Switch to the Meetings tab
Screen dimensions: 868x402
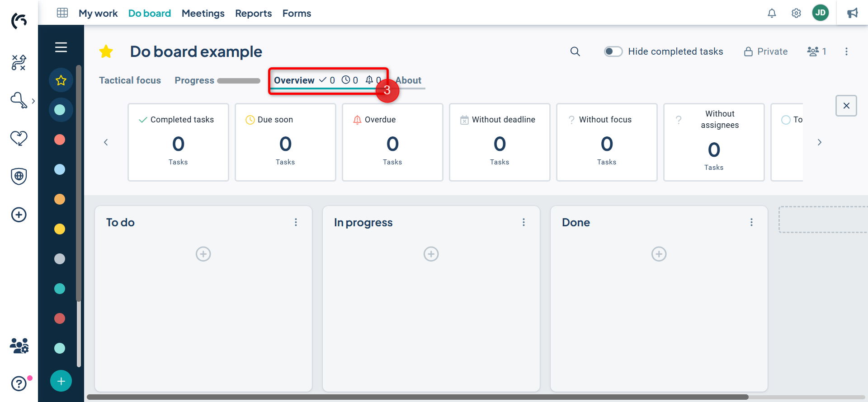[203, 13]
